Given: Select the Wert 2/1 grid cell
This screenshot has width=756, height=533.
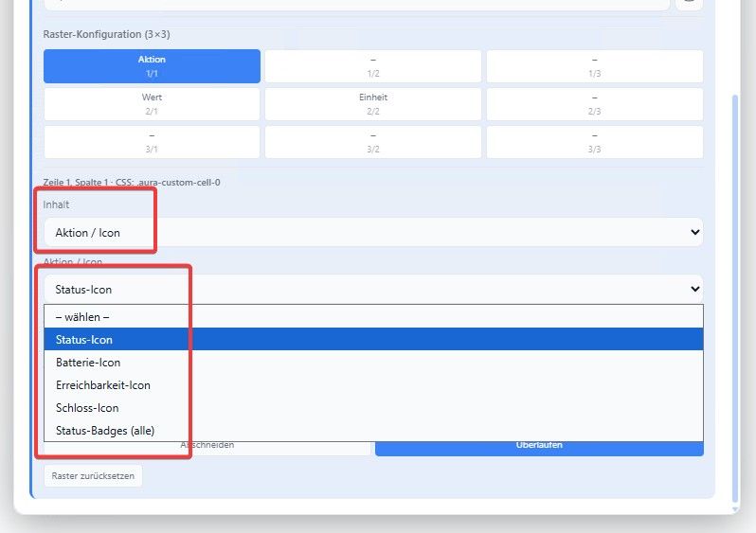Looking at the screenshot, I should click(152, 104).
